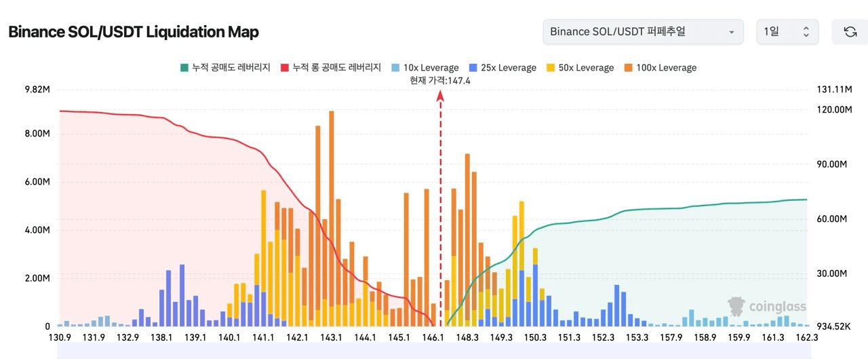
Task: Click the 148.3 price axis label
Action: [x=468, y=338]
